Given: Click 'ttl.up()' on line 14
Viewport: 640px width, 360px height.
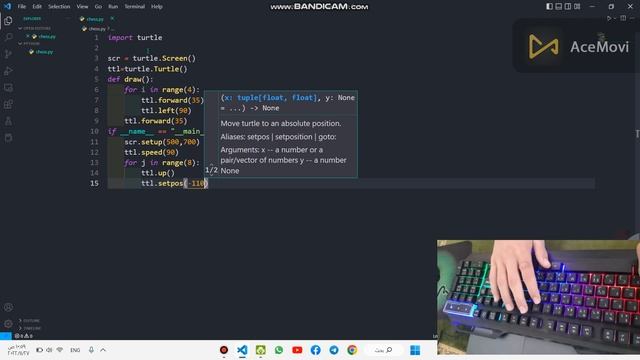Looking at the screenshot, I should click(158, 173).
